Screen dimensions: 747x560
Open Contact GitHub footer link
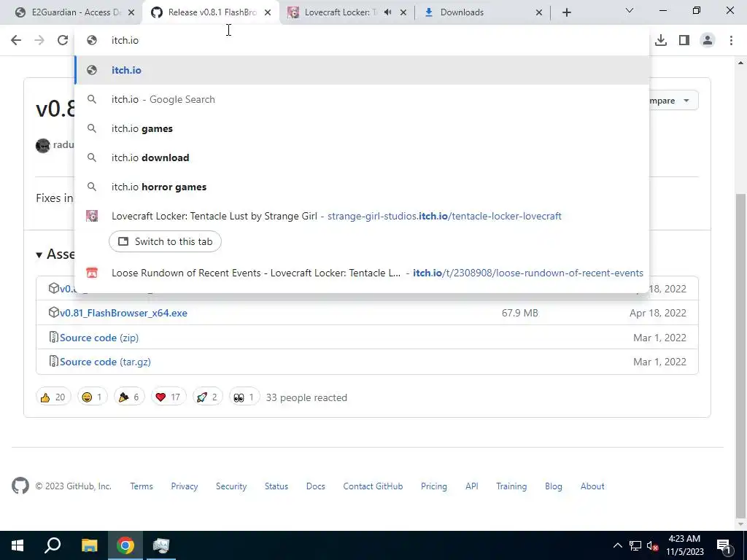(x=373, y=486)
